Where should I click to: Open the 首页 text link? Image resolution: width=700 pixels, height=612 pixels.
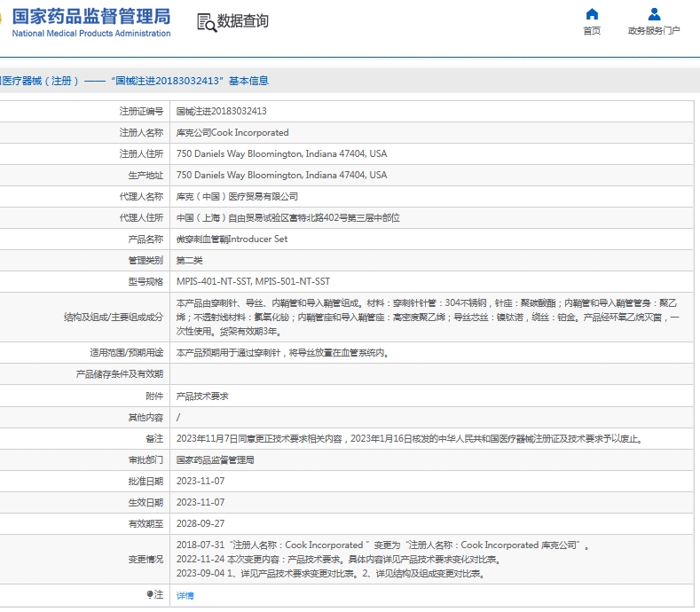592,31
